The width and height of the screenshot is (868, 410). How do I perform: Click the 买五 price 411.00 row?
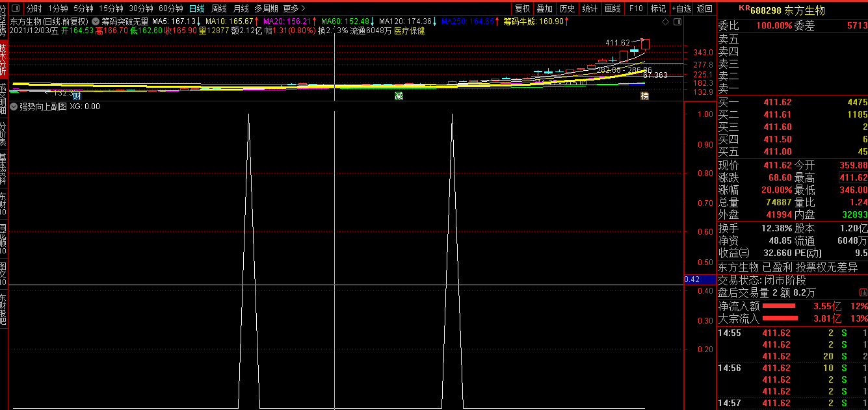pyautogui.click(x=793, y=151)
